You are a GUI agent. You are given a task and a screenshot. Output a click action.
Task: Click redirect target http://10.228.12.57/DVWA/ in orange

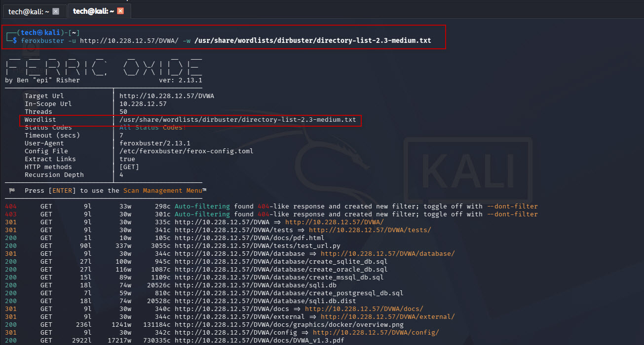[335, 222]
